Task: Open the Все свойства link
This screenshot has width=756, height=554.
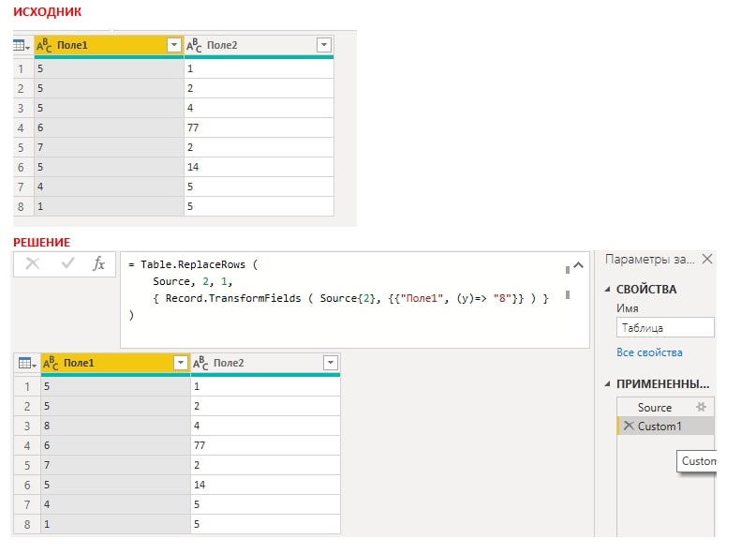Action: pos(649,352)
